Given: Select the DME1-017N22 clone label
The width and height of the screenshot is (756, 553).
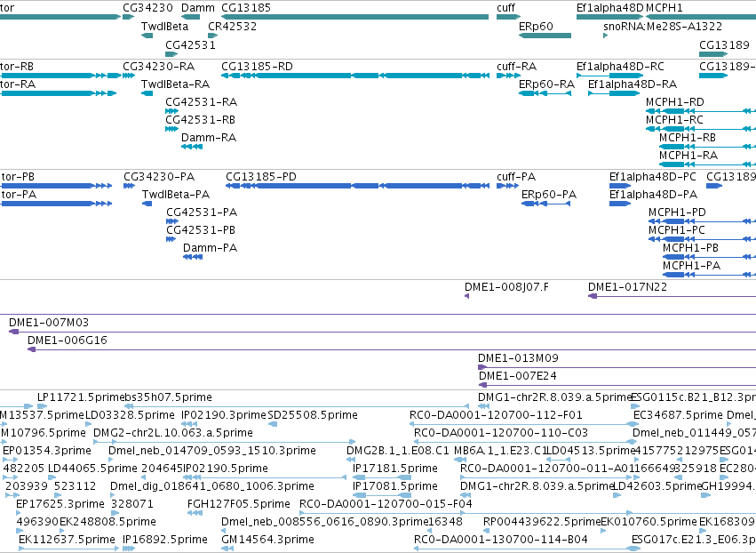Looking at the screenshot, I should pos(627,287).
